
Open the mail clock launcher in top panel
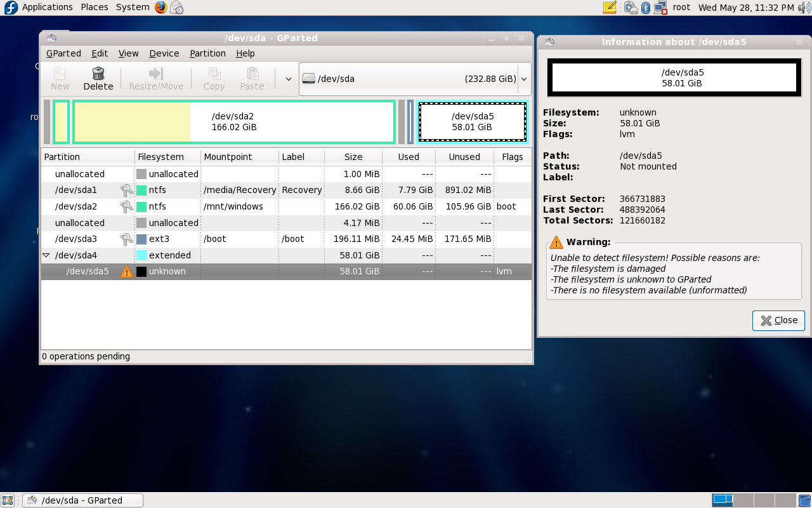click(x=178, y=8)
